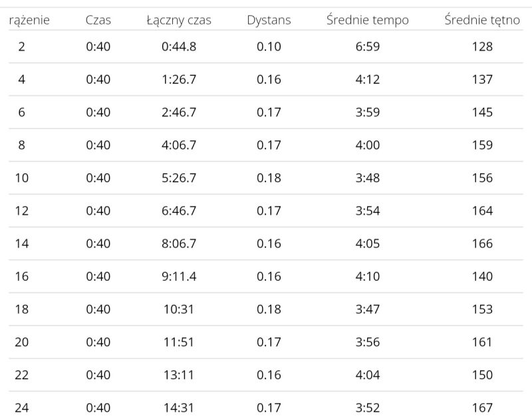The height and width of the screenshot is (418, 532).
Task: Click the Łączny czas column header
Action: [x=179, y=20]
